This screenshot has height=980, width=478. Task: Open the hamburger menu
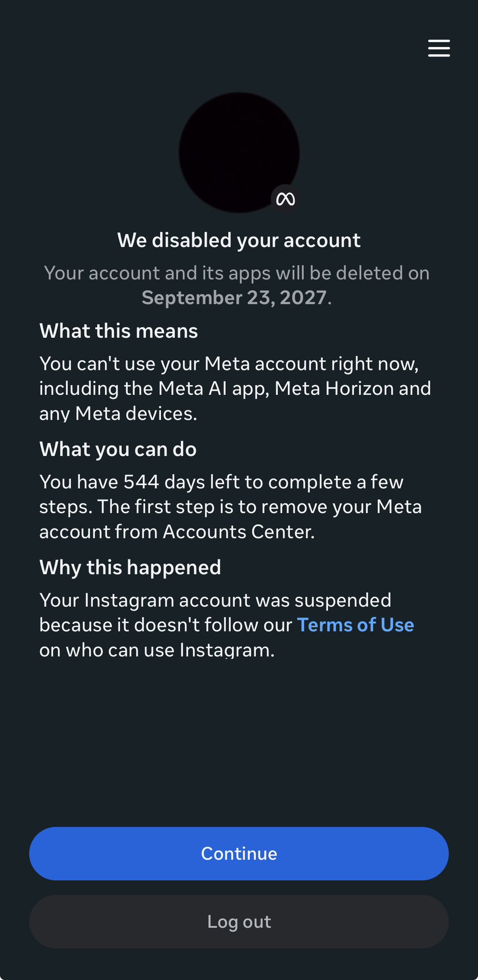coord(439,48)
